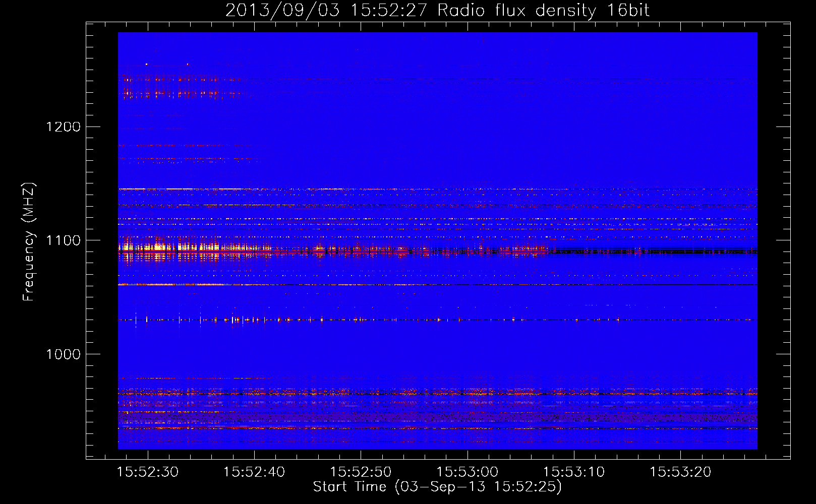The height and width of the screenshot is (504, 816).
Task: Click the 15:53:20 time tick label
Action: click(680, 472)
